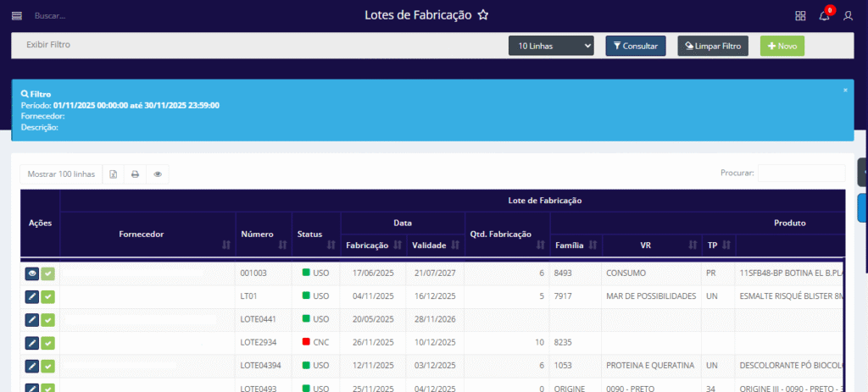
Task: Click the Consultar button
Action: coord(636,46)
